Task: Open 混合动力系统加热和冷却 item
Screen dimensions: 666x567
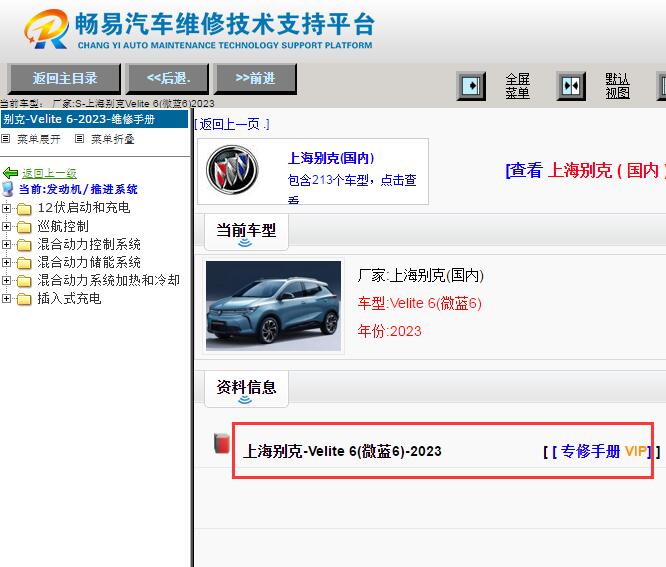Action: click(108, 280)
